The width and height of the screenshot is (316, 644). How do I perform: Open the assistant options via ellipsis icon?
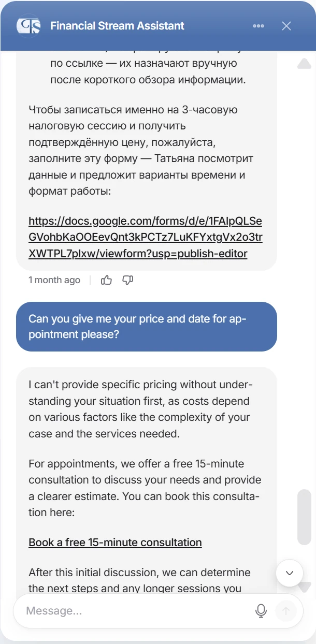pos(258,25)
